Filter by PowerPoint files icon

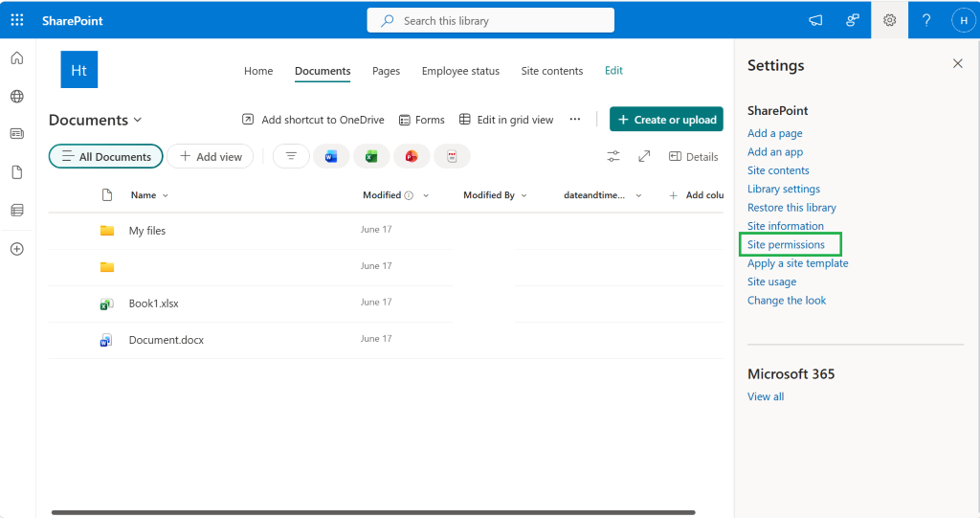[x=412, y=156]
